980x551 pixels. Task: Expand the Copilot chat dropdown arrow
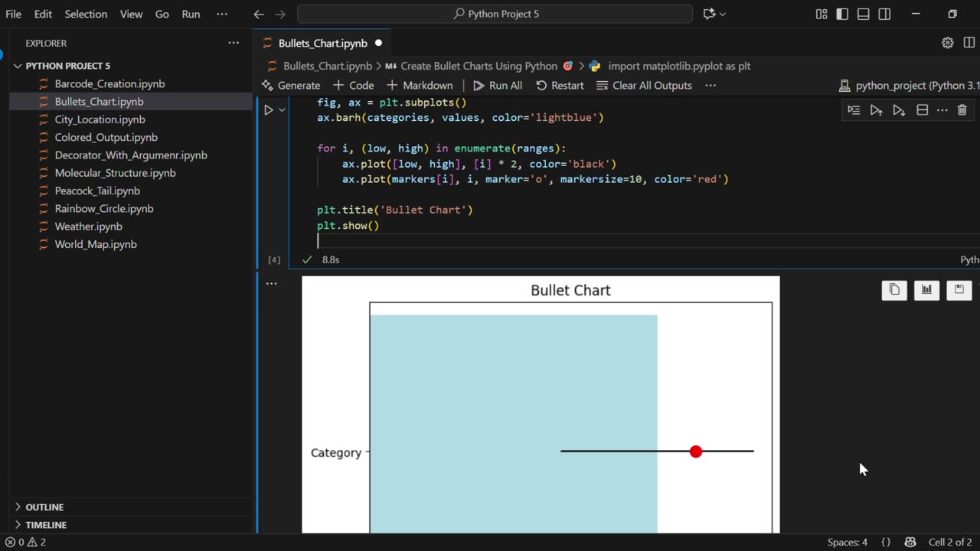723,14
